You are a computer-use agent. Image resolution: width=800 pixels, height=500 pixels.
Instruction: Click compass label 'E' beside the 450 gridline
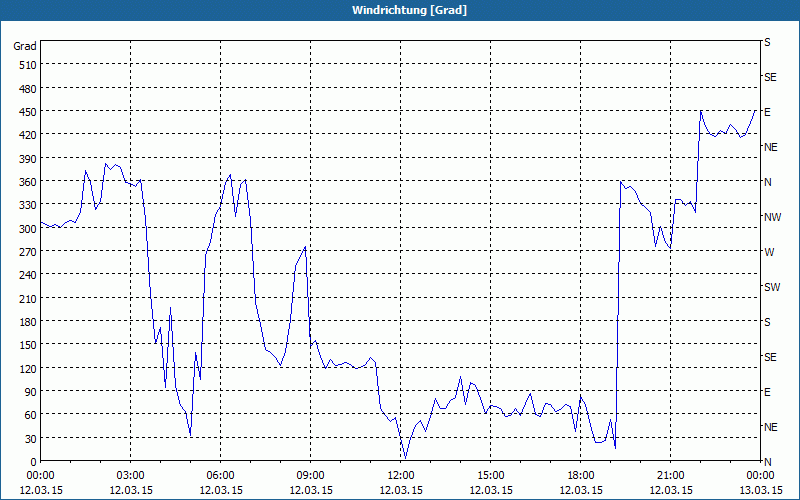(x=767, y=112)
